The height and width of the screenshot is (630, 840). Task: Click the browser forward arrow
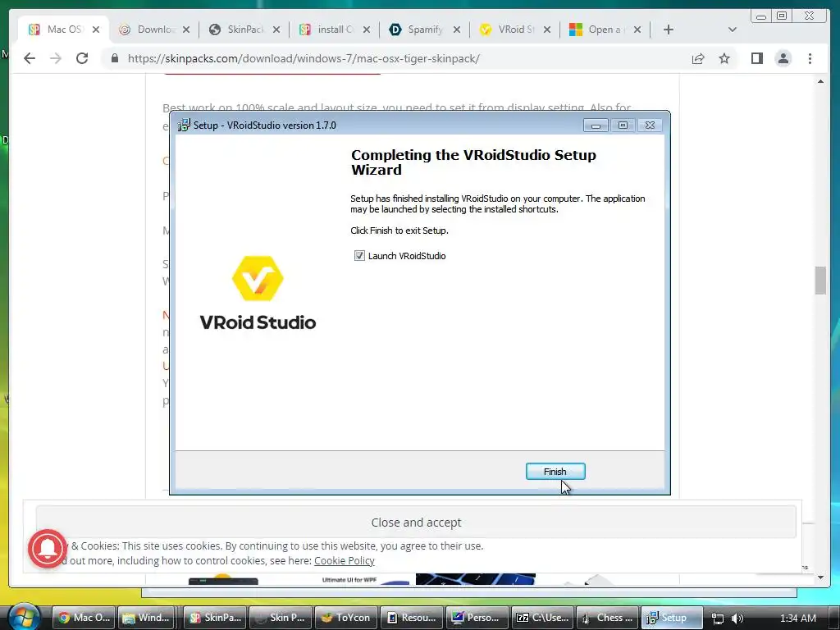pyautogui.click(x=56, y=58)
